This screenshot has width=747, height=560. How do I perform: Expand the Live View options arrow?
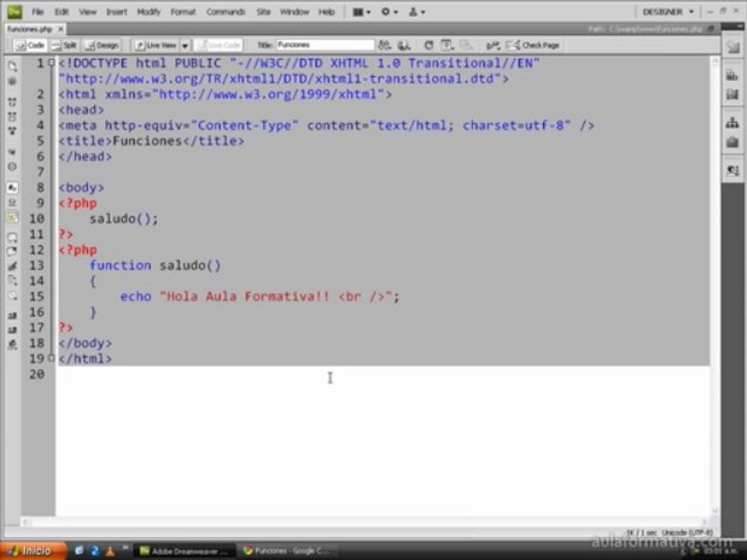click(185, 46)
